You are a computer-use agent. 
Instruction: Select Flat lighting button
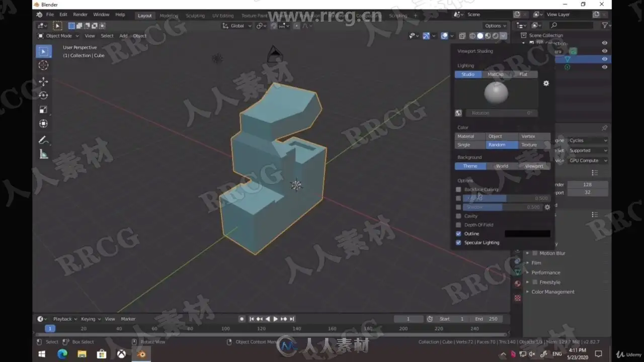pos(524,74)
